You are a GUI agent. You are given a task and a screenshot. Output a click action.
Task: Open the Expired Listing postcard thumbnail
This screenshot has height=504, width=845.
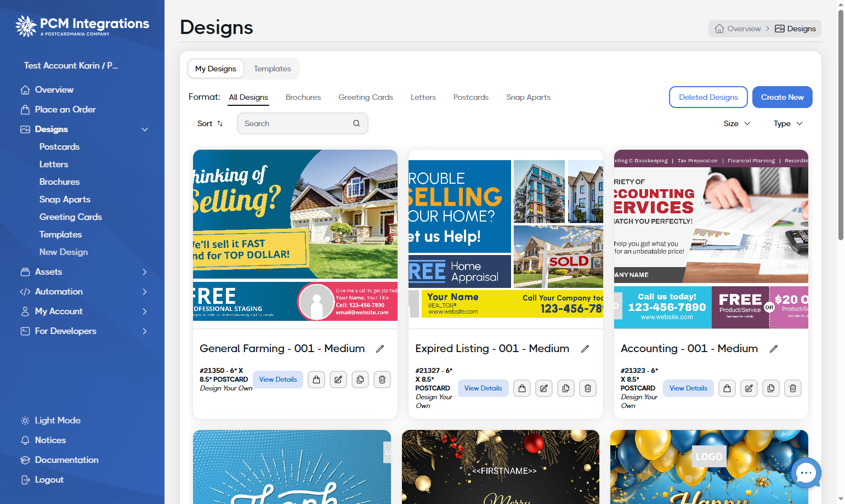[x=506, y=239]
